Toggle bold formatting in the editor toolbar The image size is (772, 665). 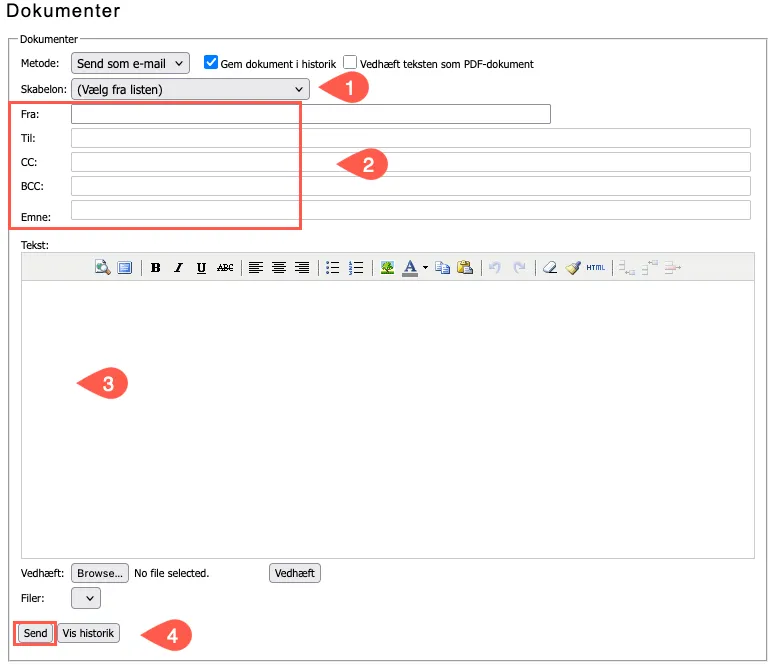pyautogui.click(x=155, y=268)
